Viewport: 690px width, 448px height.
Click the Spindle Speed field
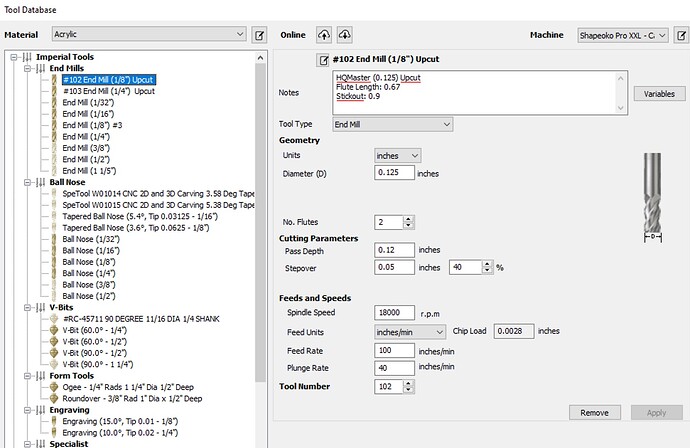[394, 312]
